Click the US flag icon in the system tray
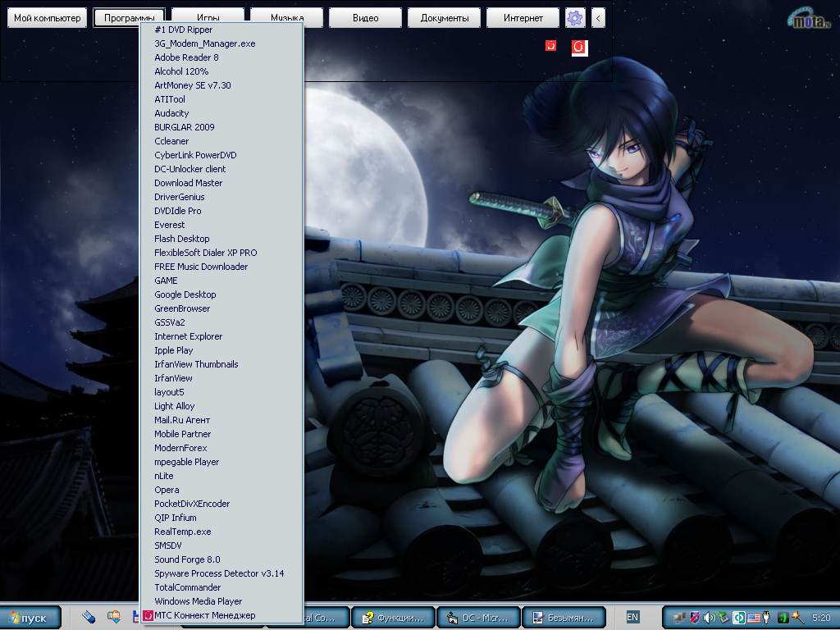This screenshot has height=630, width=840. [753, 618]
